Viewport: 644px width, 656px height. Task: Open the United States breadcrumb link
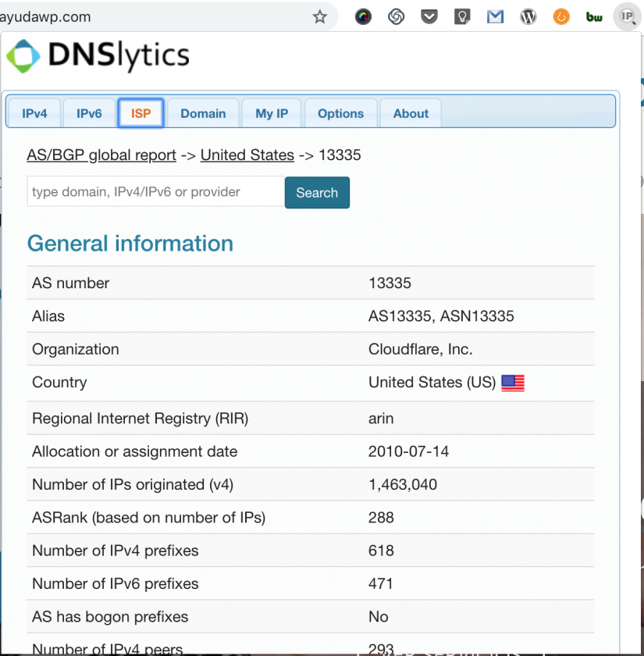click(247, 155)
